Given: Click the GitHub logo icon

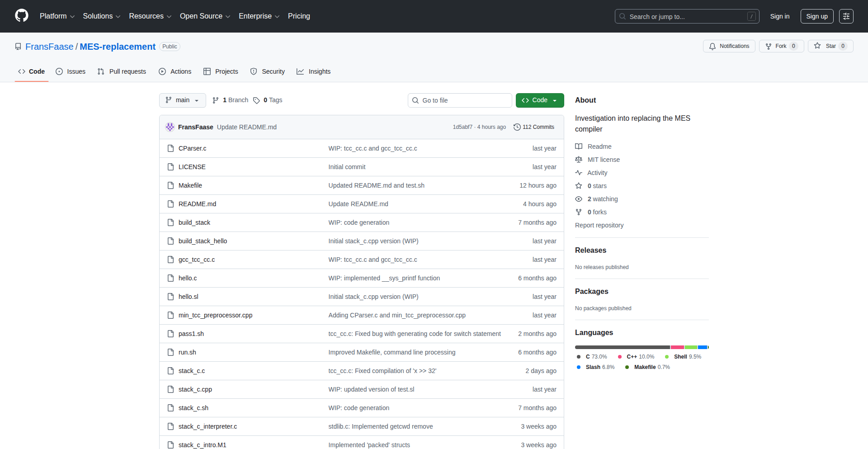Looking at the screenshot, I should pyautogui.click(x=22, y=16).
